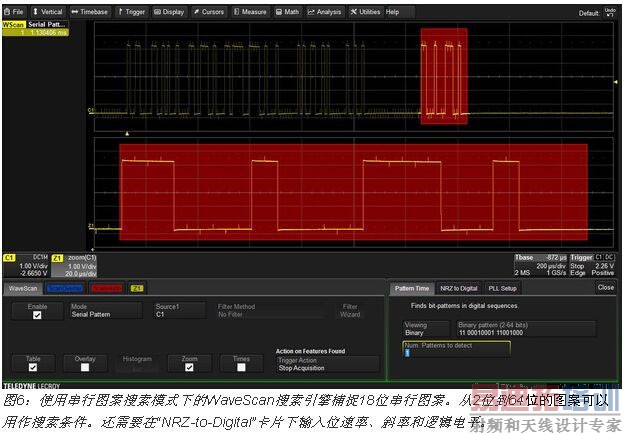Click the Teledyne LeCroy logo
This screenshot has height=435, width=624.
coord(31,386)
